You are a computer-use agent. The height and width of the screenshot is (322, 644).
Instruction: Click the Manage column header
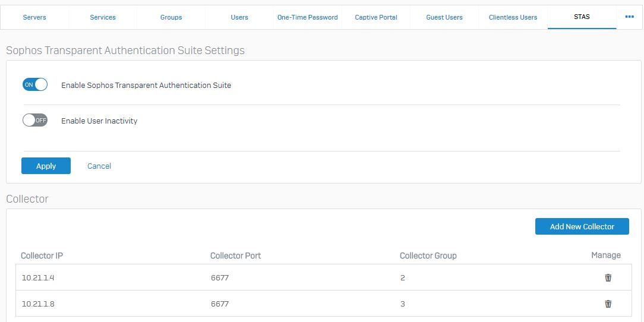tap(606, 255)
